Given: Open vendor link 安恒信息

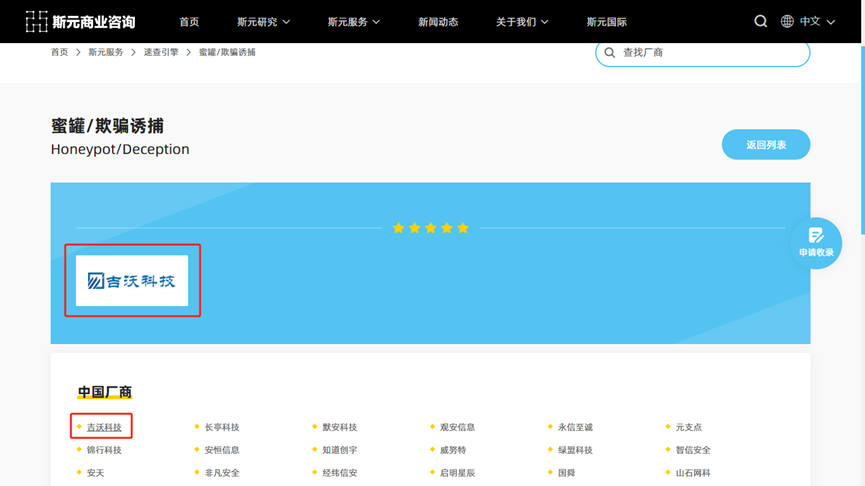Looking at the screenshot, I should 222,450.
